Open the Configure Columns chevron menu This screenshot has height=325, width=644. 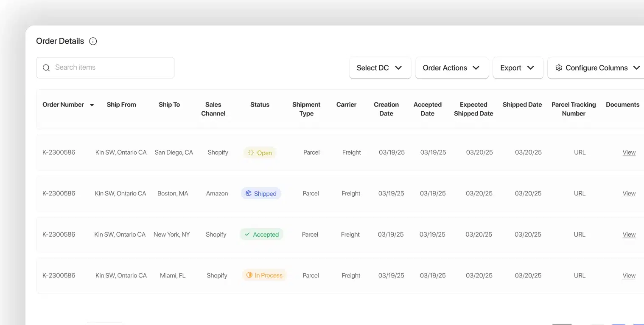point(636,68)
